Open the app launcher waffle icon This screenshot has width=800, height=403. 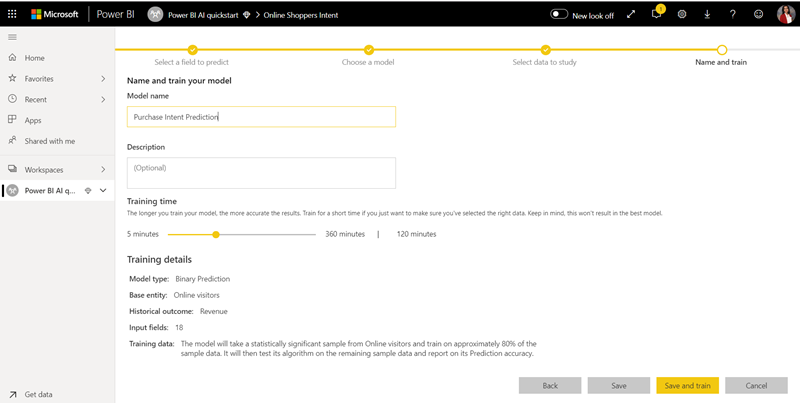[x=12, y=14]
